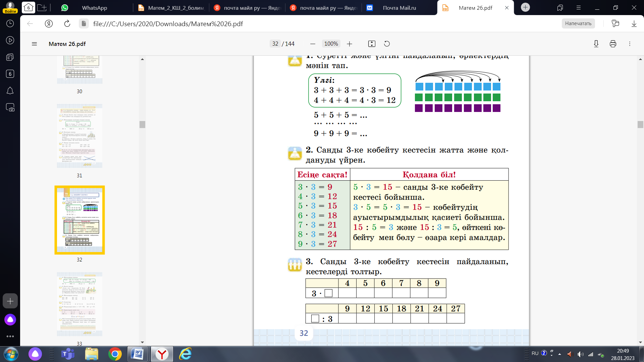Zoom out with the minus icon
Image resolution: width=644 pixels, height=362 pixels.
313,44
